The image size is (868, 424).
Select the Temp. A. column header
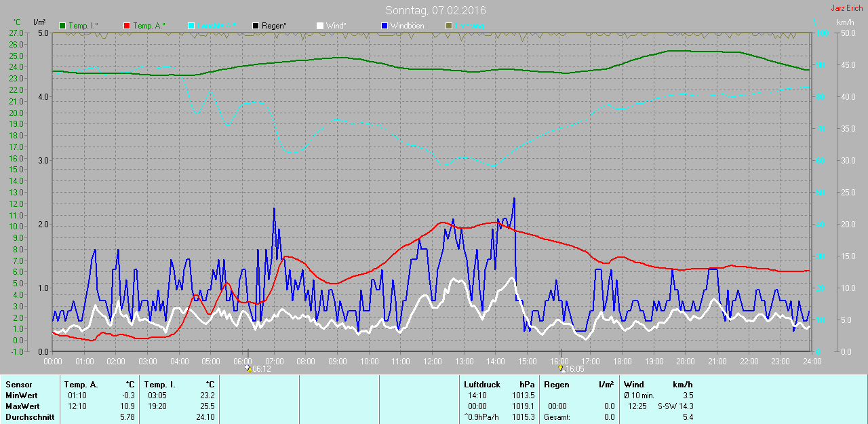81,385
